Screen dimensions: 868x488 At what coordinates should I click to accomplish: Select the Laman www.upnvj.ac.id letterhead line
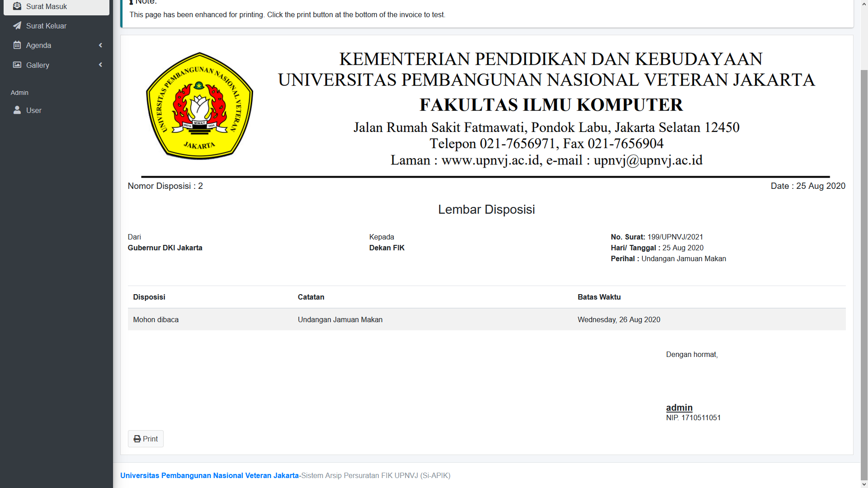pyautogui.click(x=546, y=160)
